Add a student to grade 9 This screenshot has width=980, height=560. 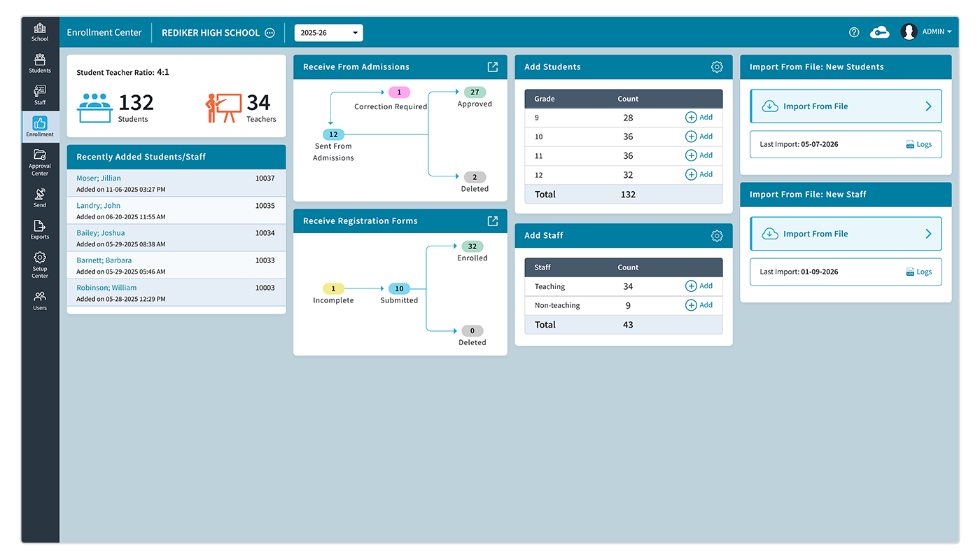699,118
